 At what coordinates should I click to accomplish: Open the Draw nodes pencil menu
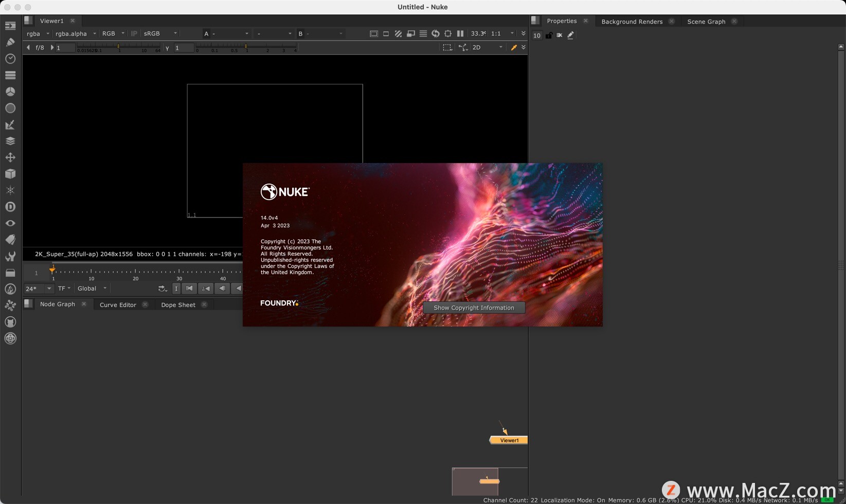10,42
